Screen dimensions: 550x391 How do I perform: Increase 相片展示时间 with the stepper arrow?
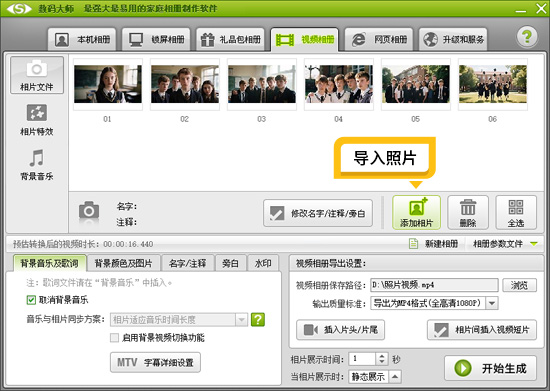[x=382, y=356]
